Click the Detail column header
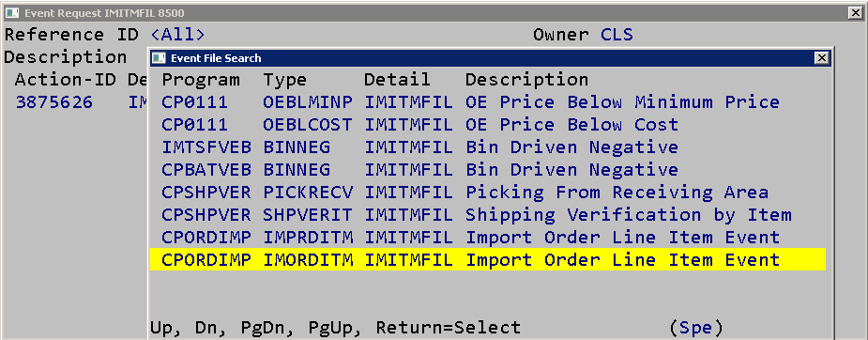The width and height of the screenshot is (868, 340). [x=397, y=80]
